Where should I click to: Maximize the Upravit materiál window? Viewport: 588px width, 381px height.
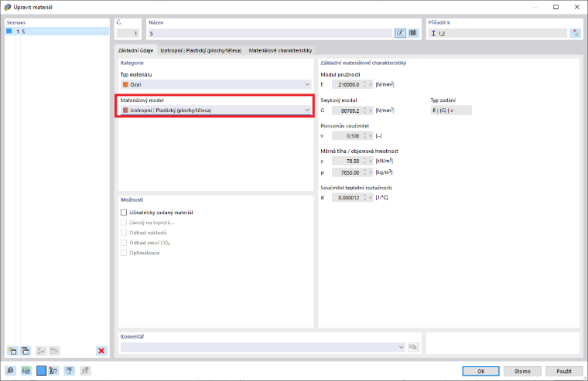556,7
